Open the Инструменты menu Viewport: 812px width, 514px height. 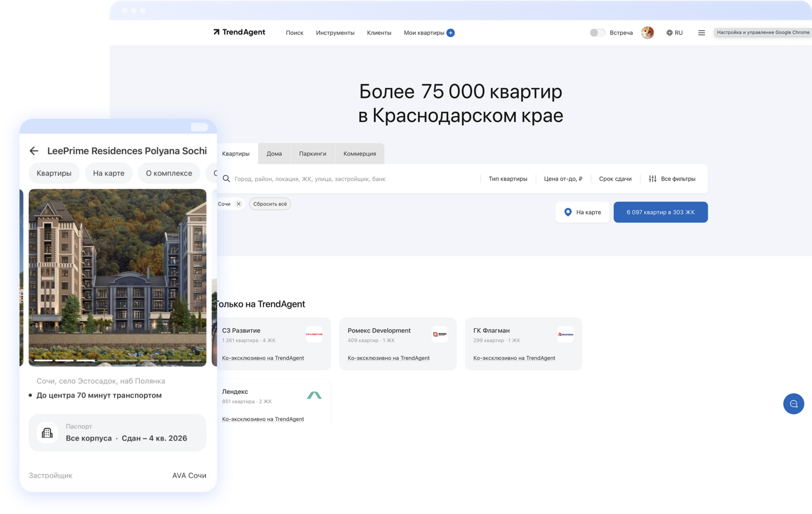335,33
